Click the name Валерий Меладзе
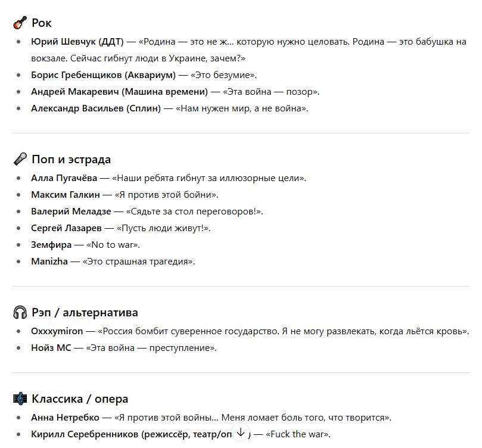This screenshot has height=448, width=482. [71, 211]
